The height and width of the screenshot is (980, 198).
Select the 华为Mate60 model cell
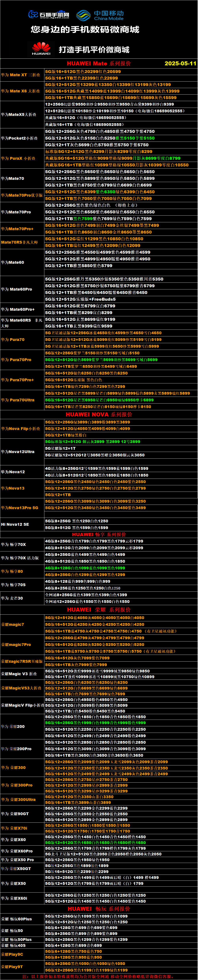[22, 262]
